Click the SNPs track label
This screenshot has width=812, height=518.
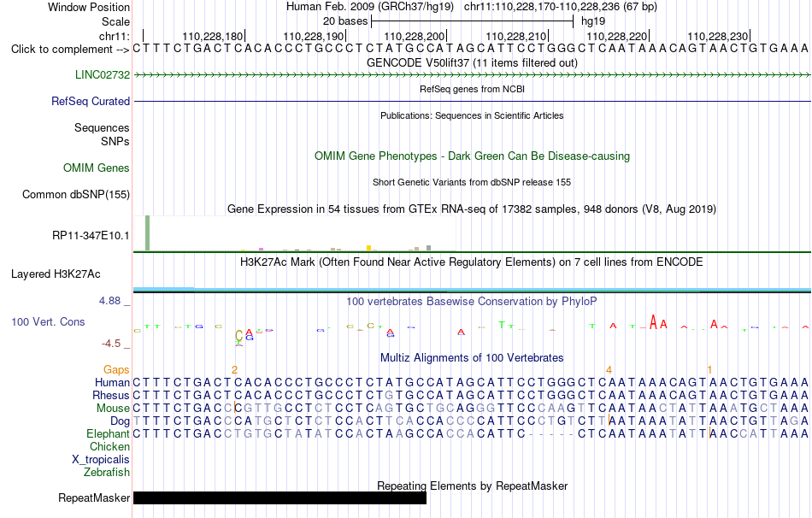(115, 141)
